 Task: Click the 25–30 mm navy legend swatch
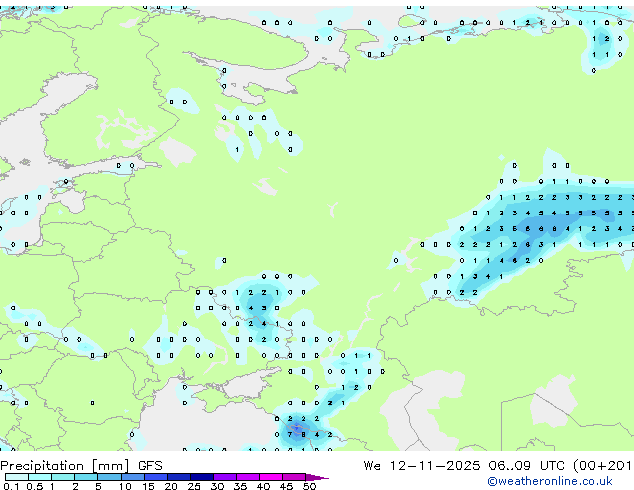[x=202, y=477]
